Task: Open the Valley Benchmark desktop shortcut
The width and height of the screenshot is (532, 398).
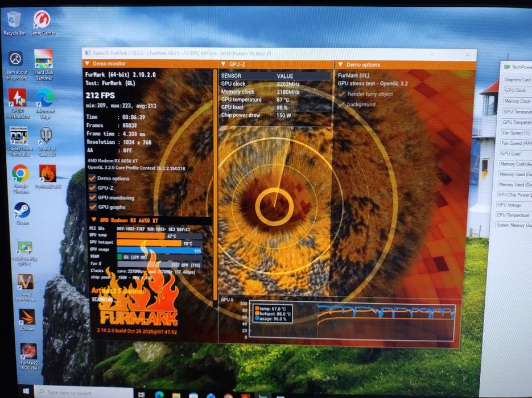Action: tap(26, 288)
